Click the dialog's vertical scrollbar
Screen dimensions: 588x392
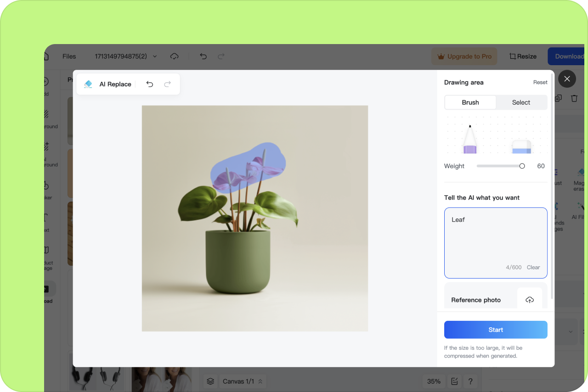coord(551,186)
